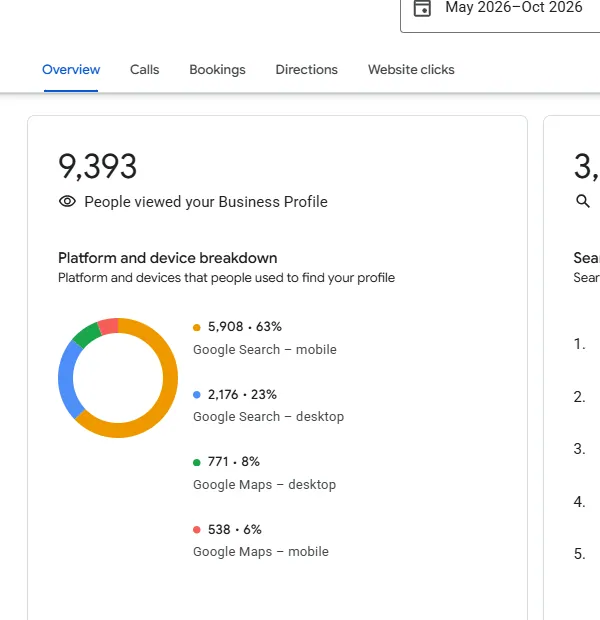Click 'People viewed your Business Profile' text

coord(206,202)
